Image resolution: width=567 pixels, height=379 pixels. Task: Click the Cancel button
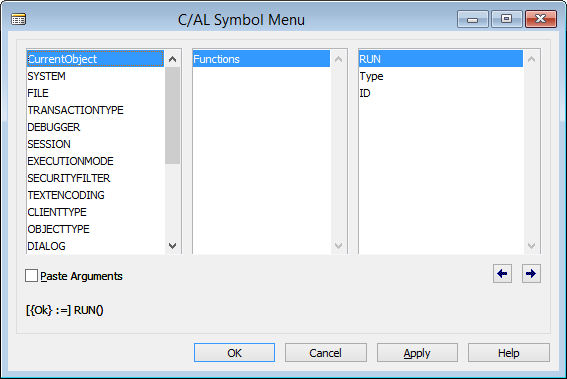pos(326,353)
